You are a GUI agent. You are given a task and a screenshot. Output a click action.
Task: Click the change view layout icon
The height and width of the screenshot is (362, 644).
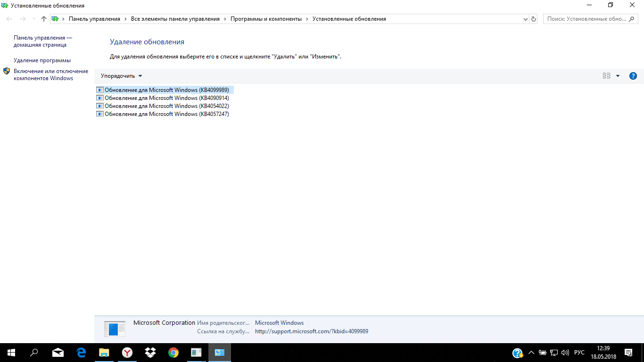[607, 76]
